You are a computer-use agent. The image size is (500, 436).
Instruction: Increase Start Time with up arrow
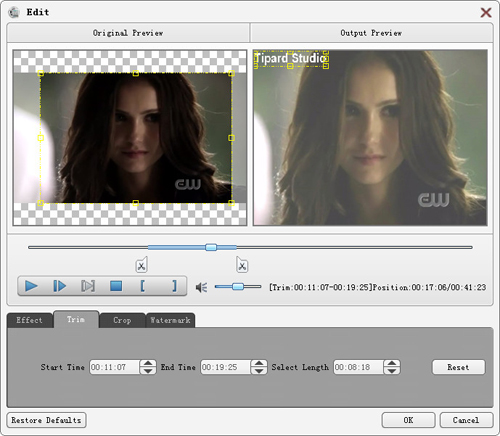point(148,364)
